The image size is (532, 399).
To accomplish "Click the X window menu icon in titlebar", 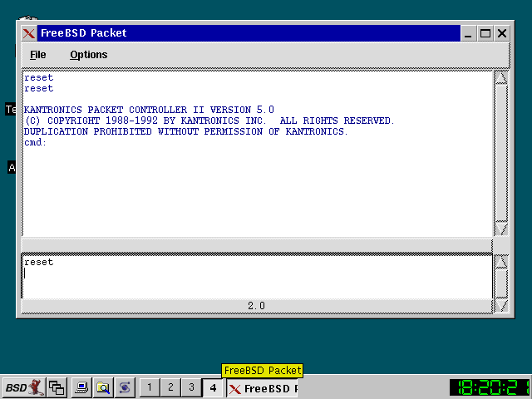I will tap(29, 33).
